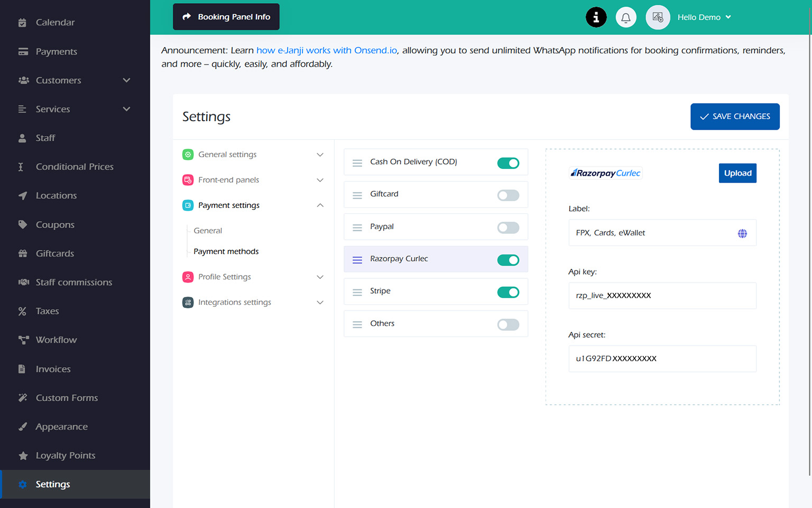Open the info icon in top bar
Viewport: 812px width, 508px height.
point(596,17)
